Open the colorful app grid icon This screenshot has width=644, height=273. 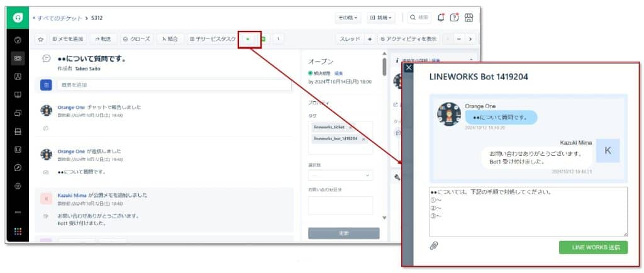(x=18, y=231)
